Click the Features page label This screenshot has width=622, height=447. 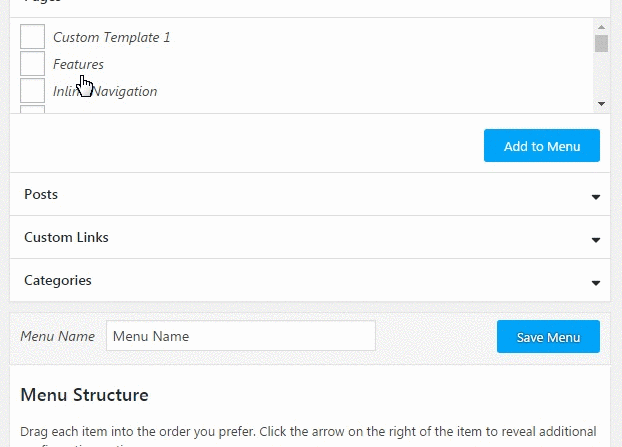(78, 64)
